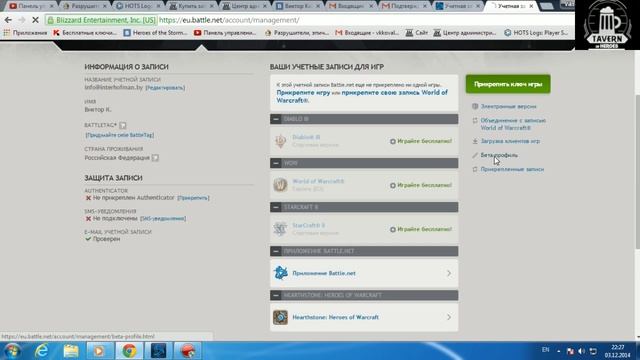Click play free link beside World of Warcraft
Image resolution: width=640 pixels, height=360 pixels.
coord(421,185)
